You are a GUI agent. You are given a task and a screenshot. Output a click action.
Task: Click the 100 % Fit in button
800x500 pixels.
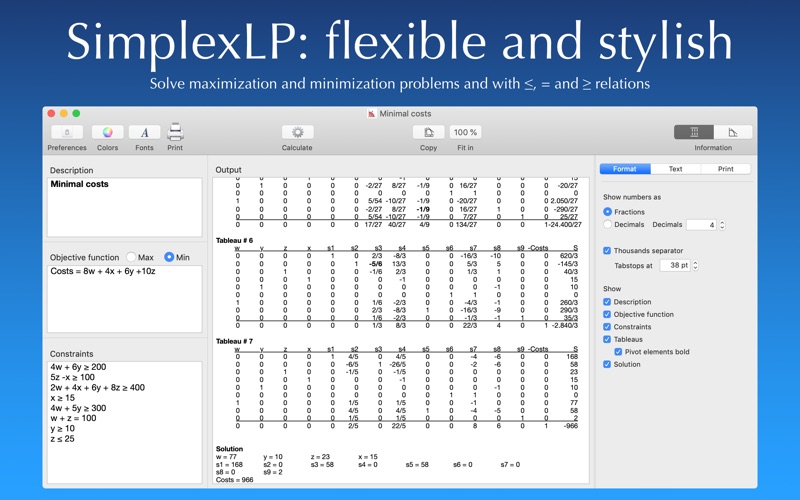click(x=465, y=133)
